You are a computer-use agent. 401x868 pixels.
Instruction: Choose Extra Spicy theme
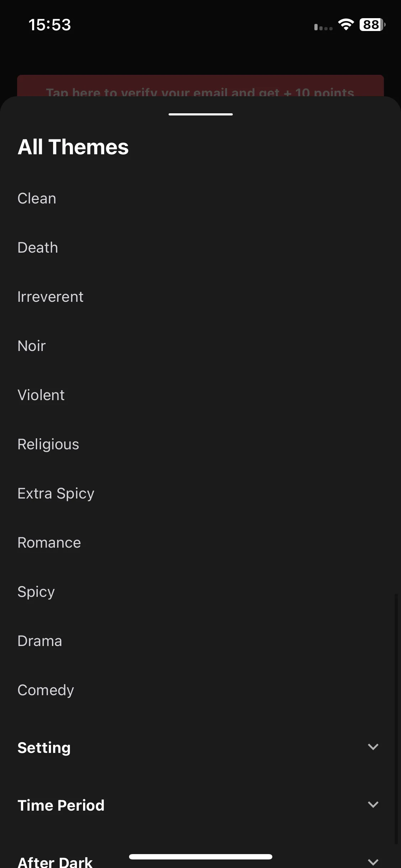(56, 494)
